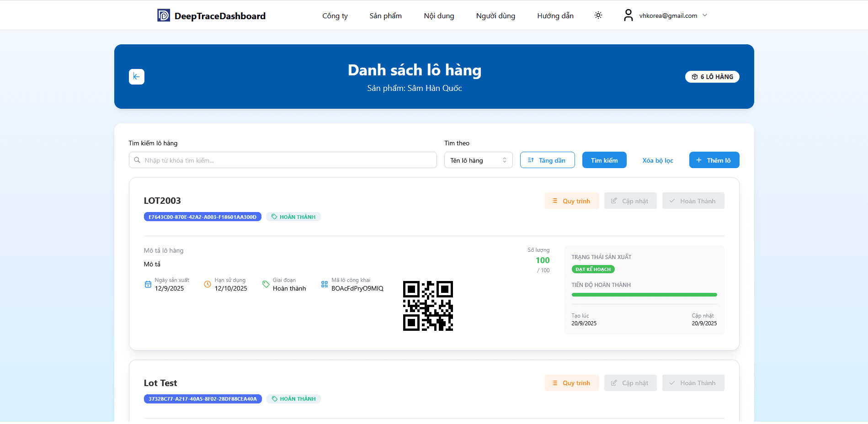Screen dimensions: 868x424
Task: Click Thêm lô to add a new lot
Action: click(714, 160)
